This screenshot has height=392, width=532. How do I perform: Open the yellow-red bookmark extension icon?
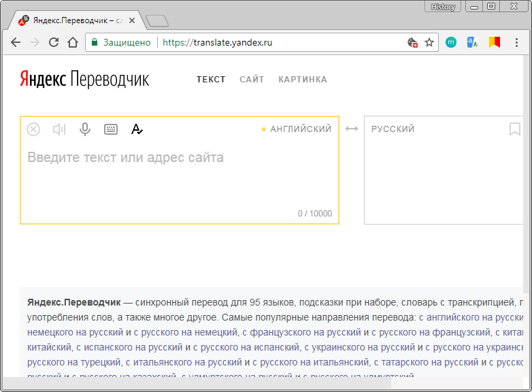[x=495, y=42]
